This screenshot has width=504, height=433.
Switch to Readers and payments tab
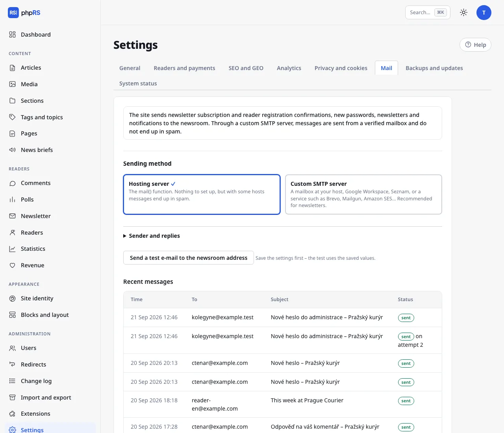[x=184, y=68]
